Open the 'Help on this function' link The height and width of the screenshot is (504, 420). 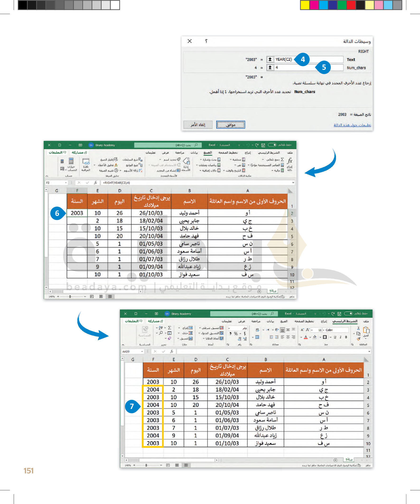coord(352,125)
